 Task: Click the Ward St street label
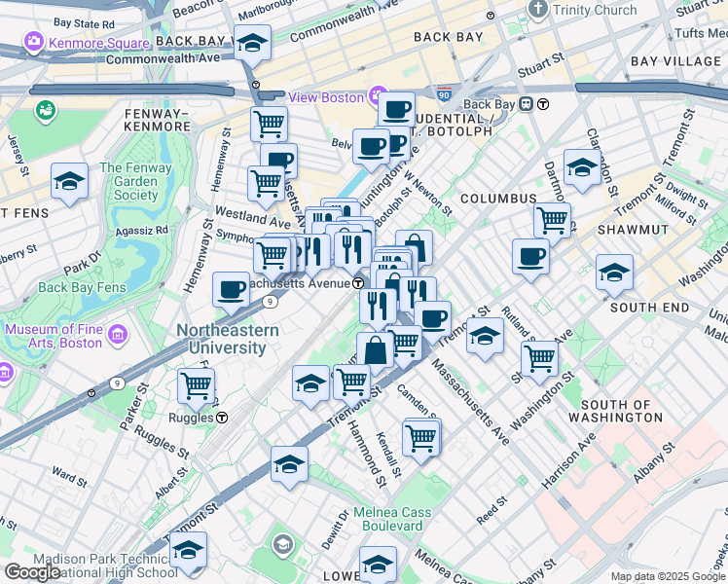(70, 477)
